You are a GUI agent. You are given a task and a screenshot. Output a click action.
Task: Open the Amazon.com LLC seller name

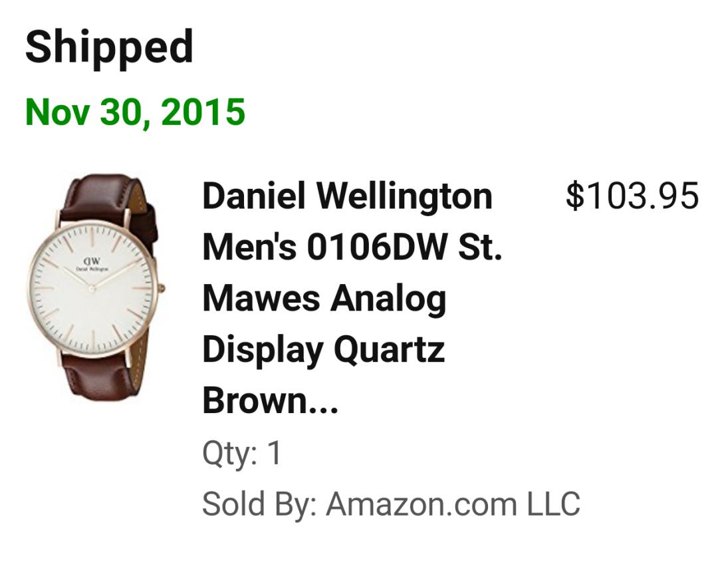coord(453,504)
